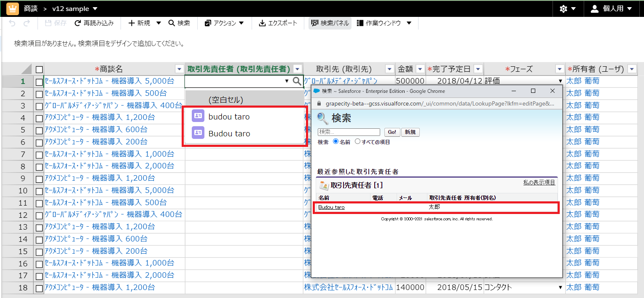
Task: Open the 商談名 link in row 14
Action: (96, 239)
